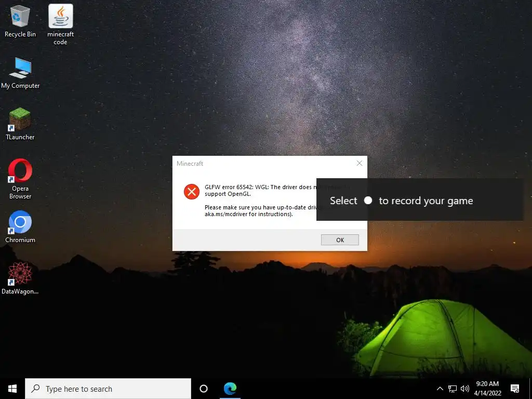Close the Minecraft error dialog
The width and height of the screenshot is (532, 399).
pyautogui.click(x=360, y=163)
